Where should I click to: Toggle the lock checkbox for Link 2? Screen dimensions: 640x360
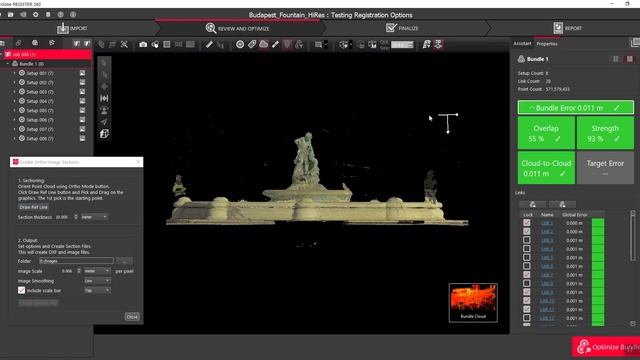pos(527,231)
